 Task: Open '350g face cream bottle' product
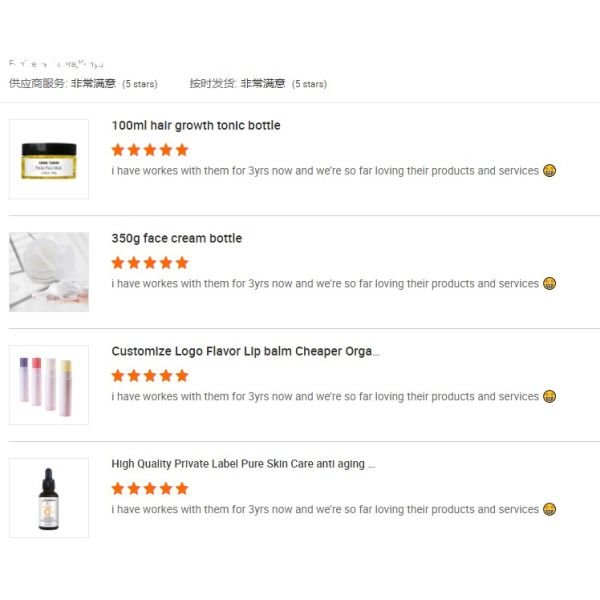[x=177, y=238]
